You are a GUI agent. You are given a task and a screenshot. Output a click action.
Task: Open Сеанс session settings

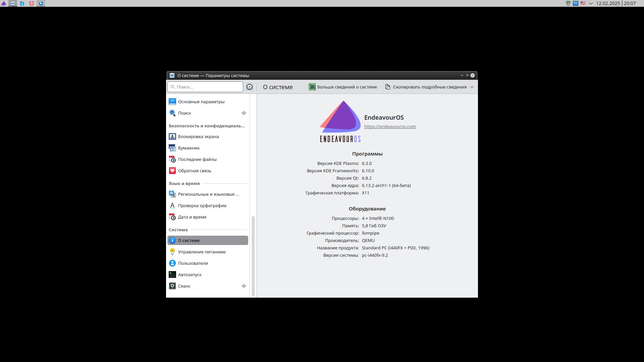click(x=208, y=286)
